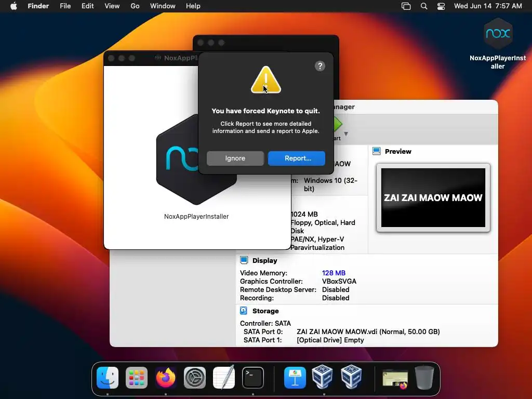The width and height of the screenshot is (532, 399).
Task: Click the Recording Disabled value
Action: 336,298
